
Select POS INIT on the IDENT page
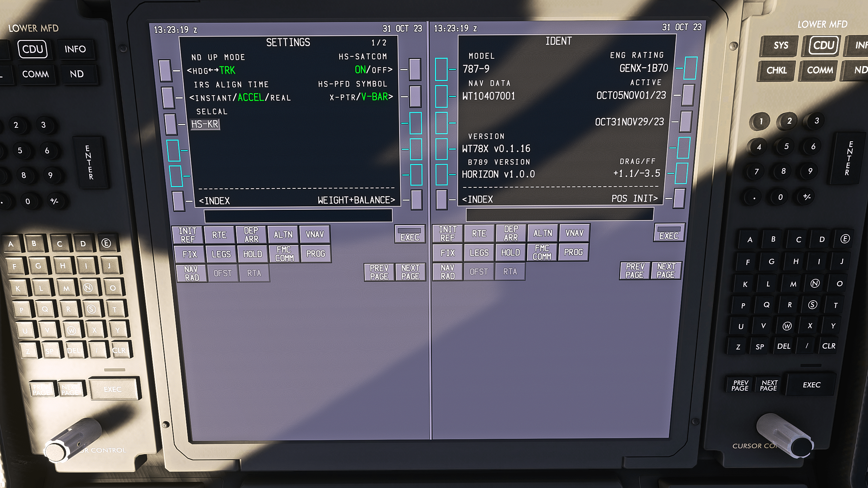click(679, 199)
